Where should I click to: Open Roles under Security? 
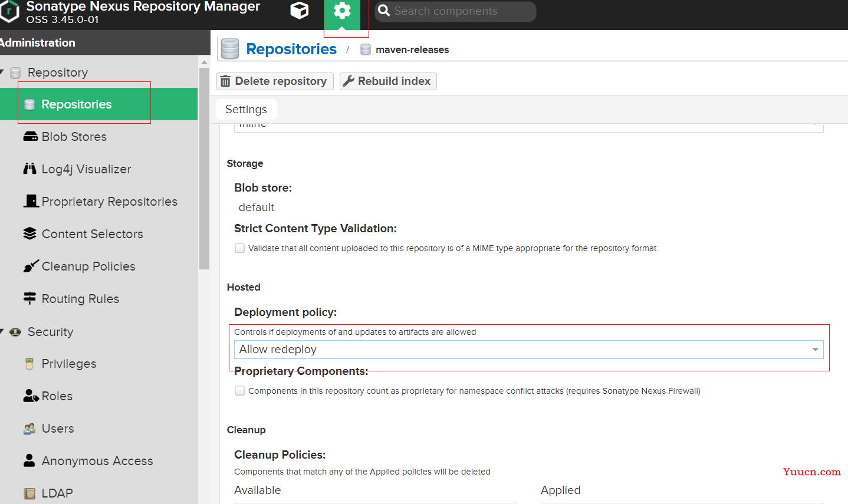tap(57, 396)
